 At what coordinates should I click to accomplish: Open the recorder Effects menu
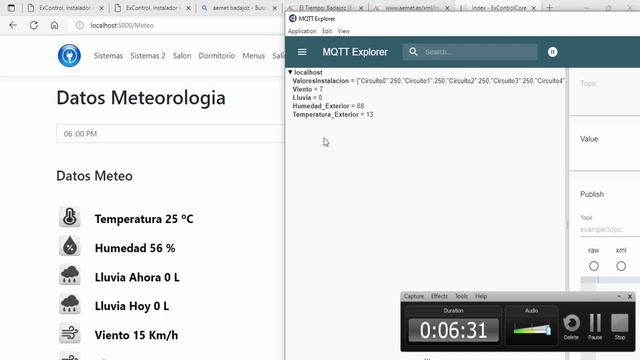439,296
